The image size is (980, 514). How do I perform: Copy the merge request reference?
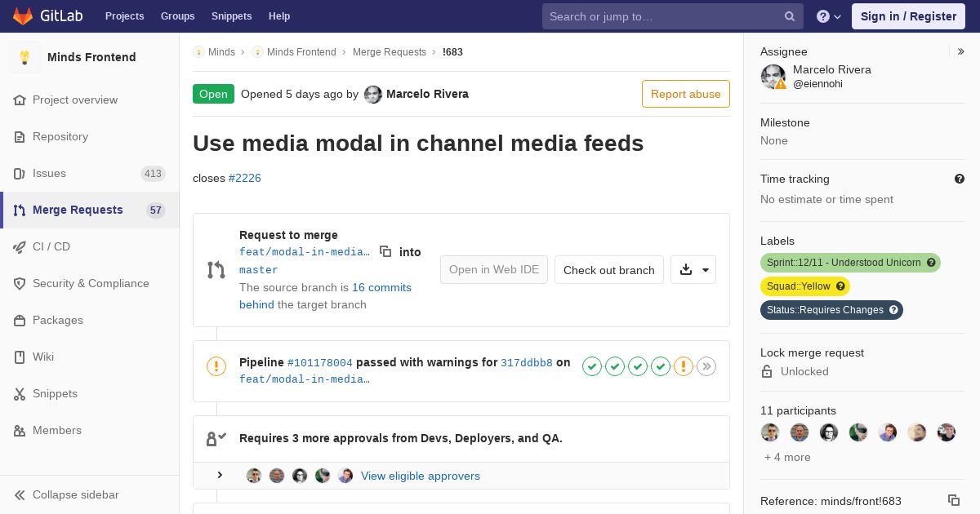953,500
